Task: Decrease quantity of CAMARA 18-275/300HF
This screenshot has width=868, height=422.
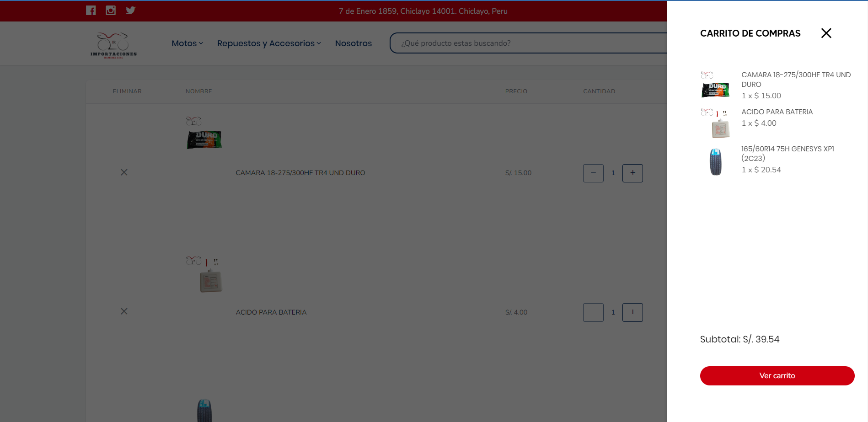Action: (x=593, y=173)
